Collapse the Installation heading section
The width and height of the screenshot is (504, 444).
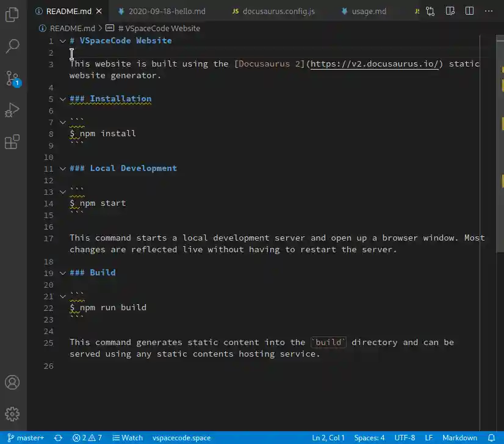click(63, 98)
